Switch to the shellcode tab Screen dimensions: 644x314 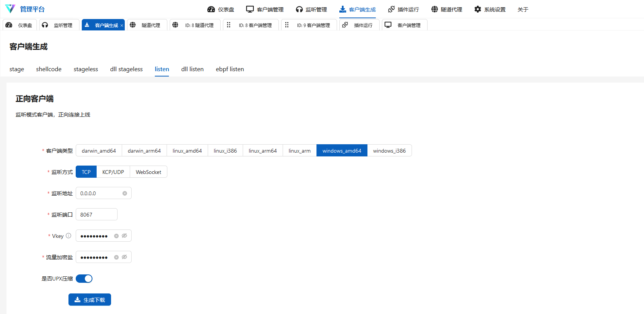(x=49, y=69)
